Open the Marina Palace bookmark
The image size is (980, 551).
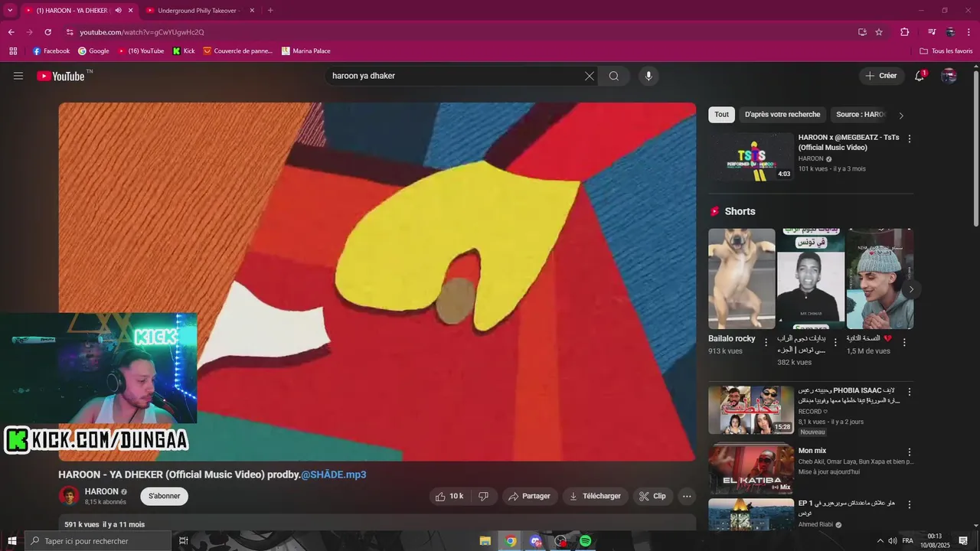[306, 51]
